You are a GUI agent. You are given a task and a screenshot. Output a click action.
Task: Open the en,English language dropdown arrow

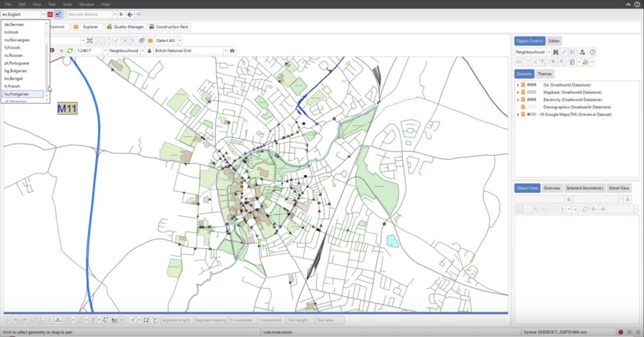43,15
